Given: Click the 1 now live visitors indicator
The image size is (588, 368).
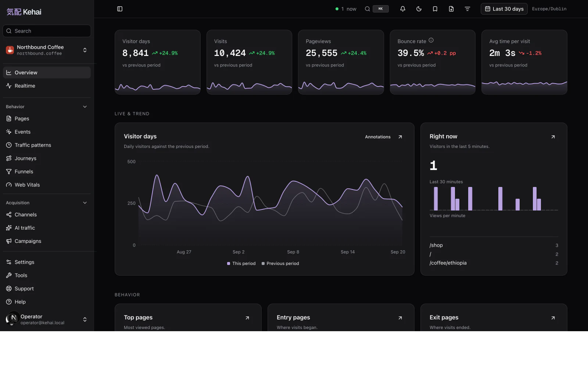Looking at the screenshot, I should click(x=346, y=9).
